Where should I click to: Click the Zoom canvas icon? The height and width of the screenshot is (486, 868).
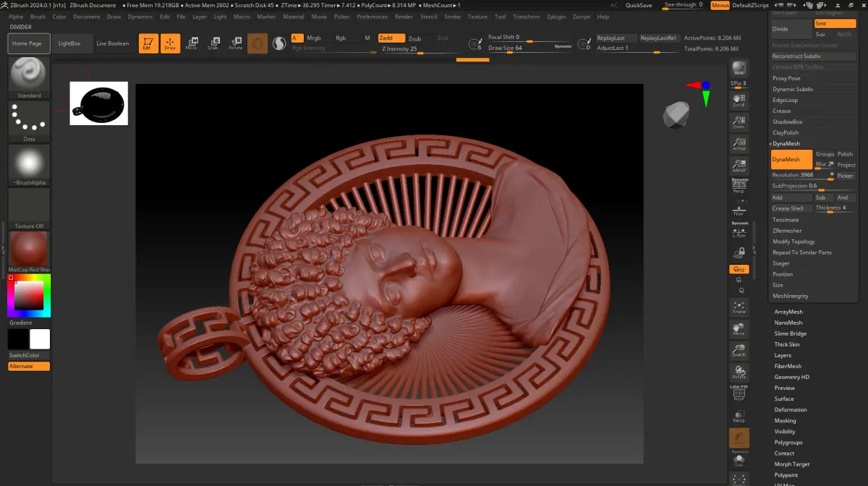click(x=739, y=121)
